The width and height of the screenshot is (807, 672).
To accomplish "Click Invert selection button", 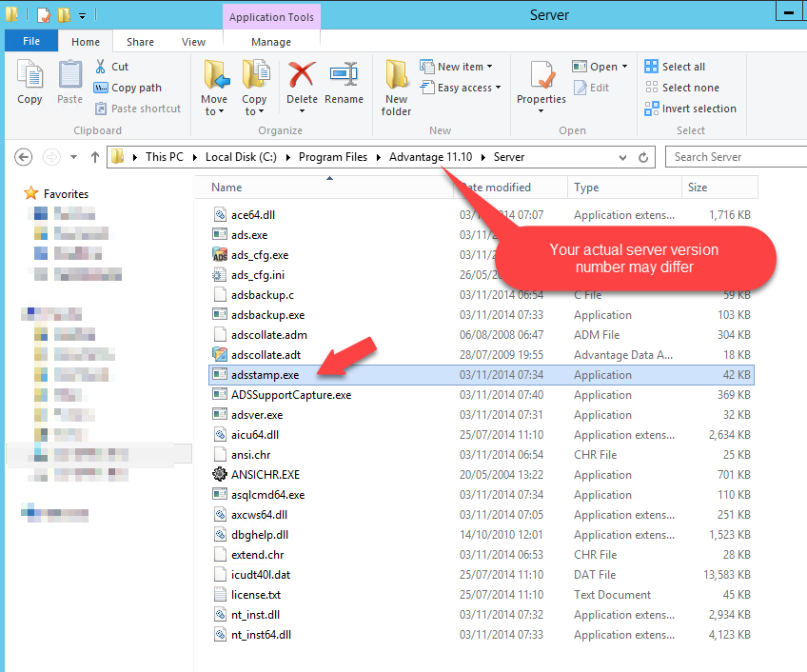I will [690, 109].
